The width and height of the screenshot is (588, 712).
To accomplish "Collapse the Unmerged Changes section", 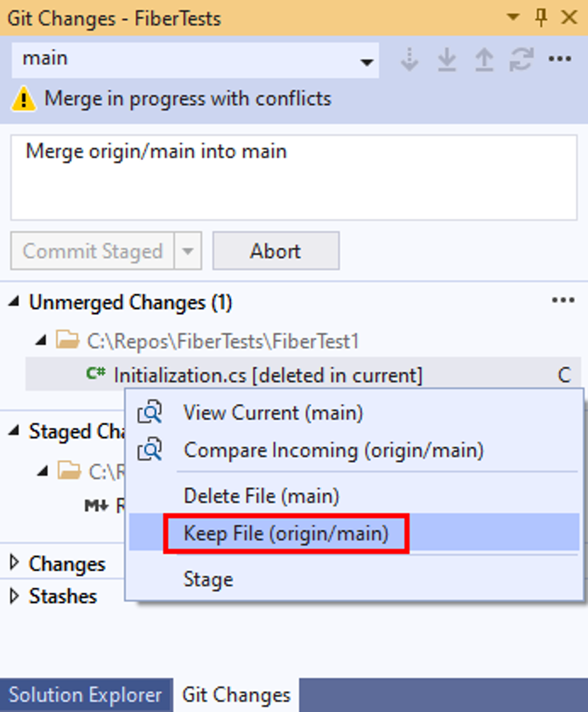I will [x=15, y=302].
